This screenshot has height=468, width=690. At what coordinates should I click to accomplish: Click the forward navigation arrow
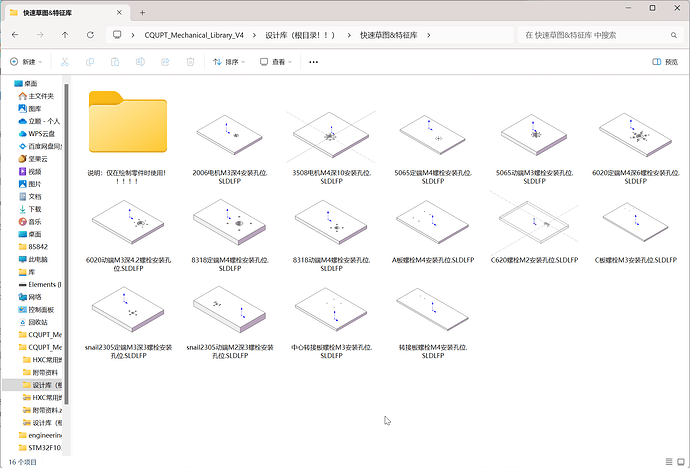coord(40,35)
